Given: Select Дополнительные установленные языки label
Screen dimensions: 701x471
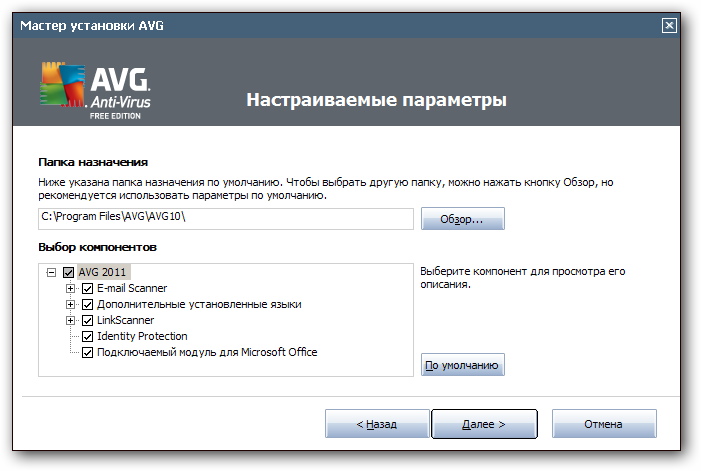Looking at the screenshot, I should point(199,304).
